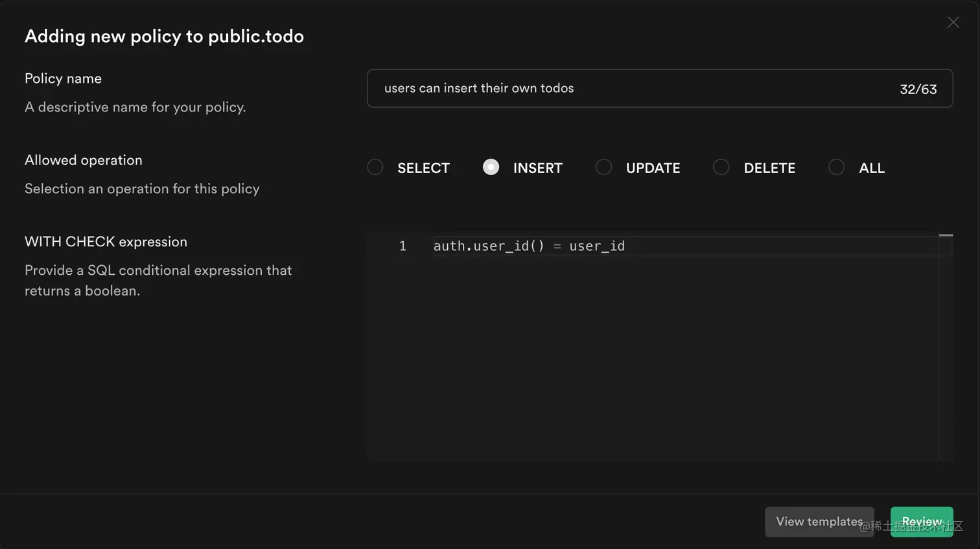The image size is (980, 549).
Task: Click the user_id text in the expression
Action: point(596,246)
